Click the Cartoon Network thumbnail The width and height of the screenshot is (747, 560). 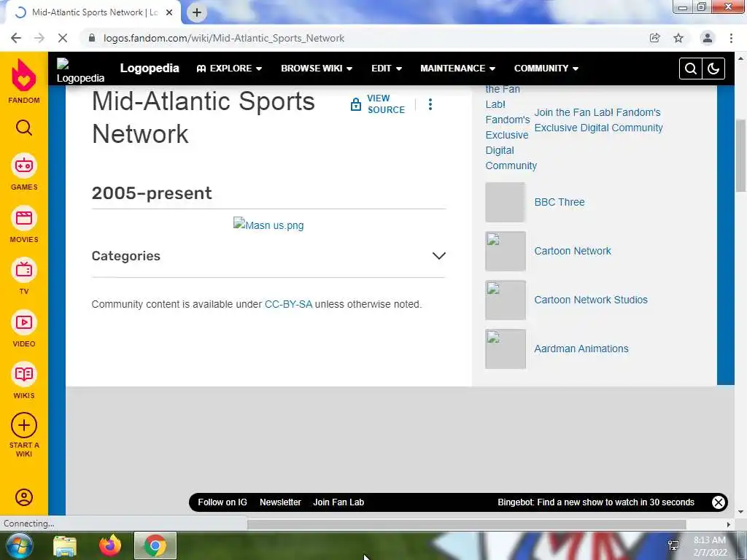click(506, 251)
